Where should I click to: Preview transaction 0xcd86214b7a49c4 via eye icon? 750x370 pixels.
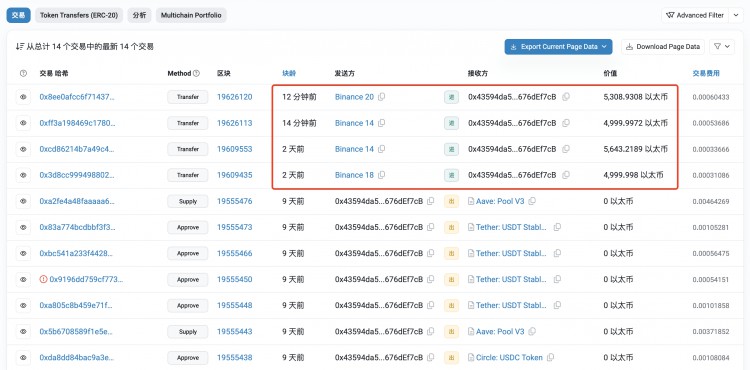(x=23, y=149)
